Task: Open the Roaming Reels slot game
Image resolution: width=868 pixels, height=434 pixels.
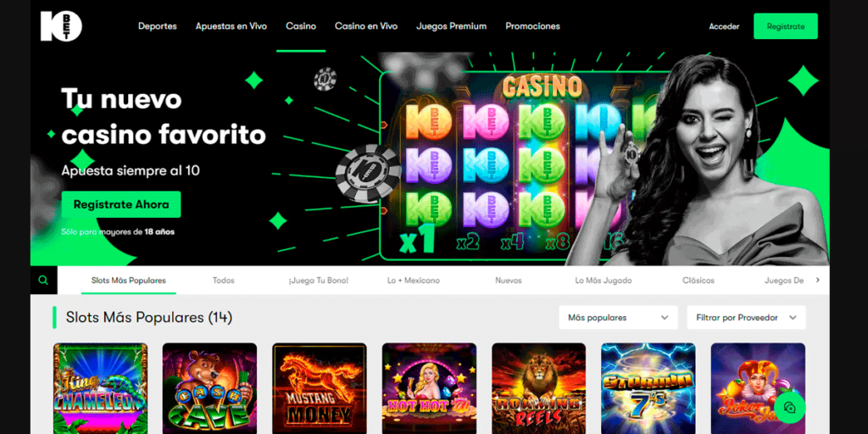Action: point(538,388)
